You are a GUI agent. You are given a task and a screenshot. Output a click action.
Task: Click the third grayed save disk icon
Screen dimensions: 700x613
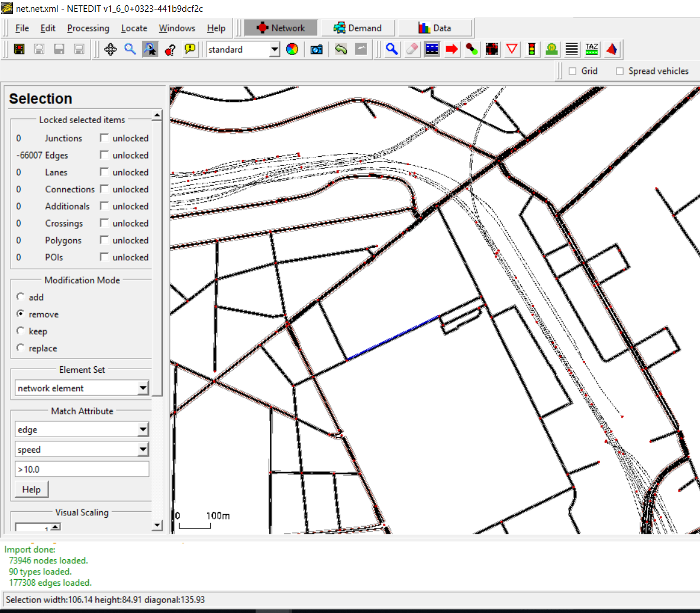[79, 49]
